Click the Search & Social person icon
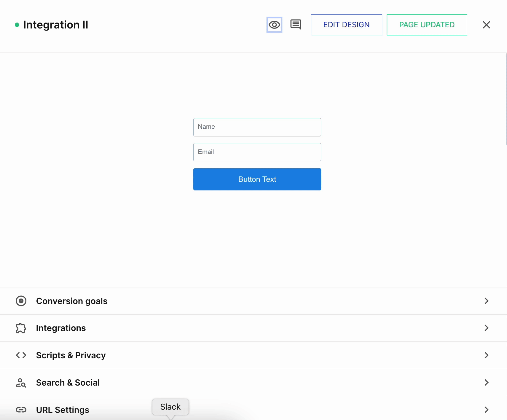This screenshot has height=420, width=507. point(21,383)
